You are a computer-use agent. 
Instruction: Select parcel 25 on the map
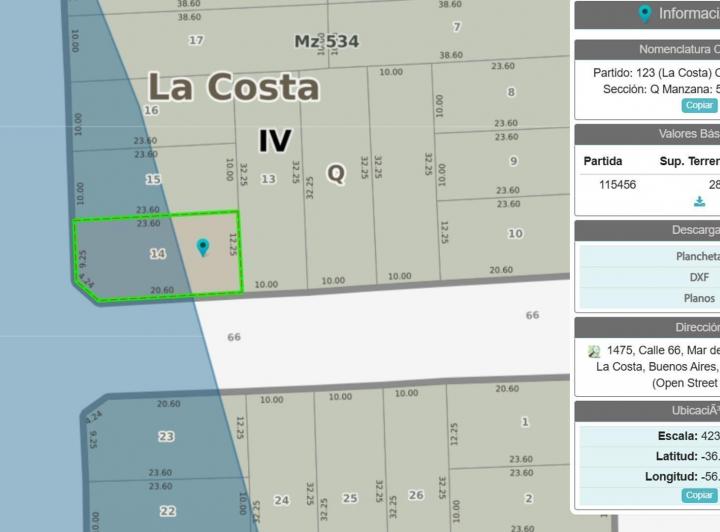click(x=350, y=498)
